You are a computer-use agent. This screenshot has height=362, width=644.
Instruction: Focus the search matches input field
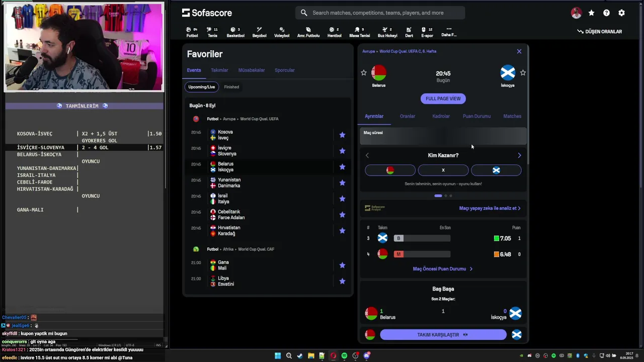(380, 13)
